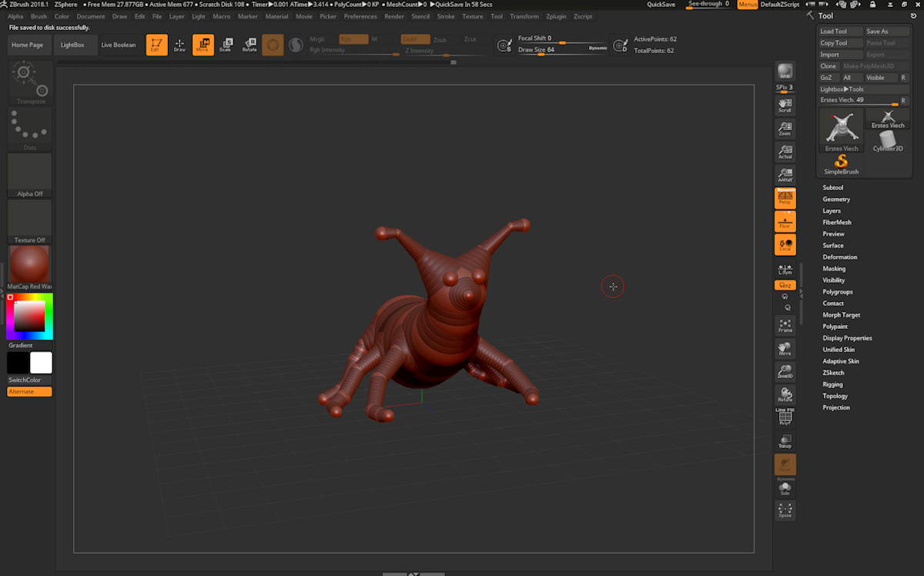The width and height of the screenshot is (924, 576).
Task: Click the Load Tool button
Action: 833,32
